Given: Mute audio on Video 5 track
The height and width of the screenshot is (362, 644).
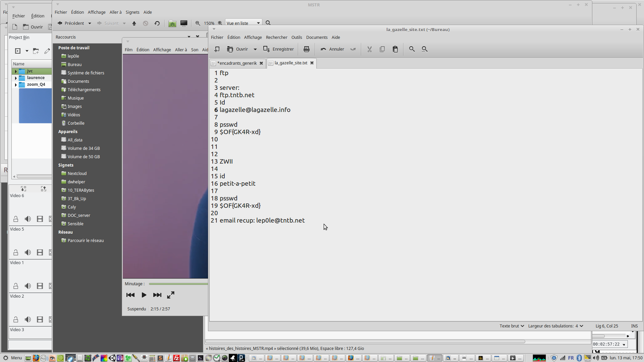Looking at the screenshot, I should (x=28, y=252).
